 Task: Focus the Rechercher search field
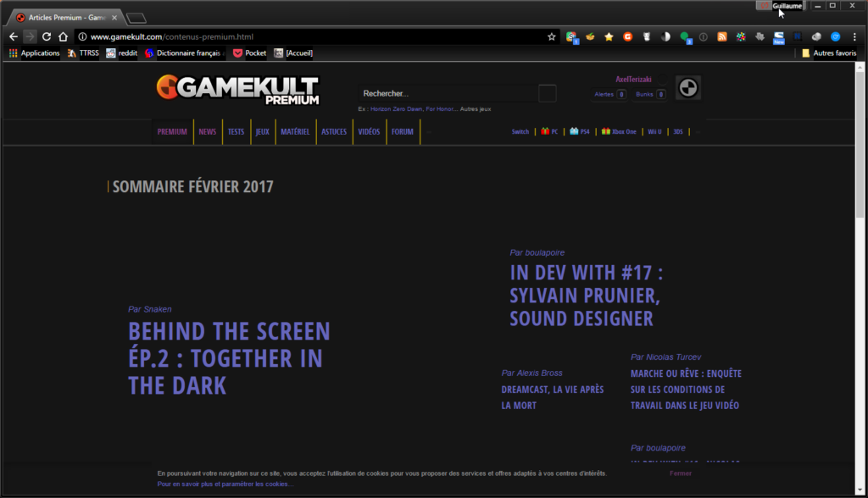[448, 93]
